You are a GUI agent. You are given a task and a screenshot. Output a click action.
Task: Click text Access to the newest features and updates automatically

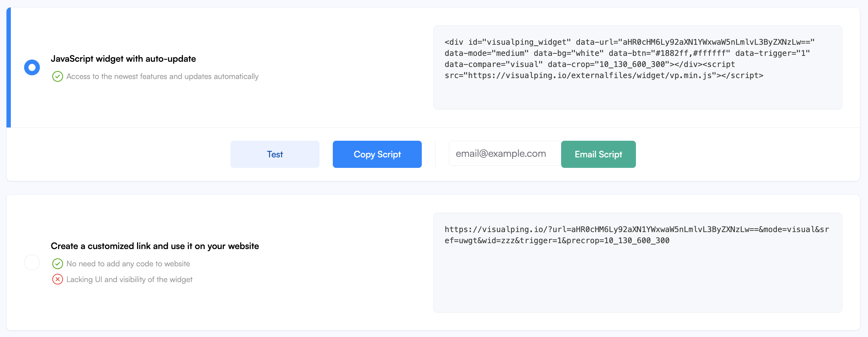coord(163,77)
